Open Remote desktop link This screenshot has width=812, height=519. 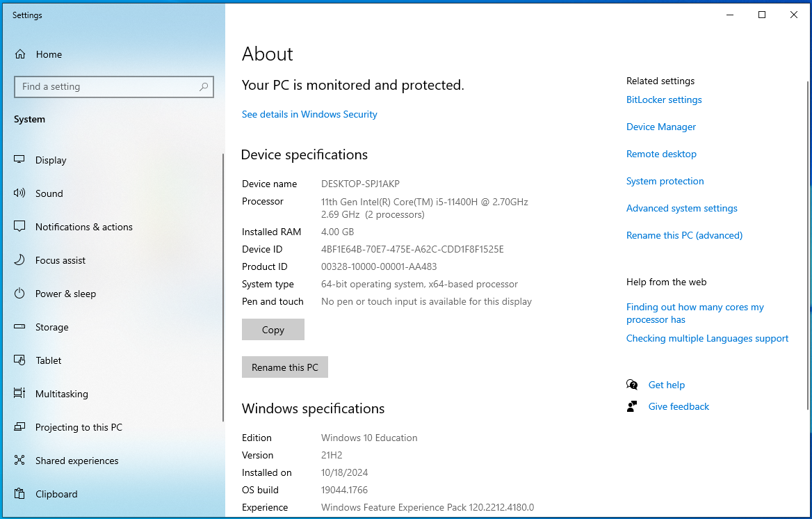(x=661, y=154)
